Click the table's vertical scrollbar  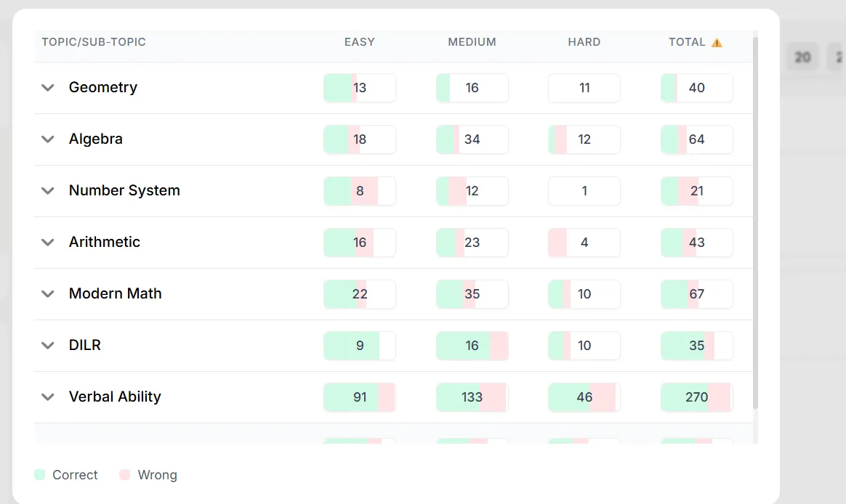755,221
